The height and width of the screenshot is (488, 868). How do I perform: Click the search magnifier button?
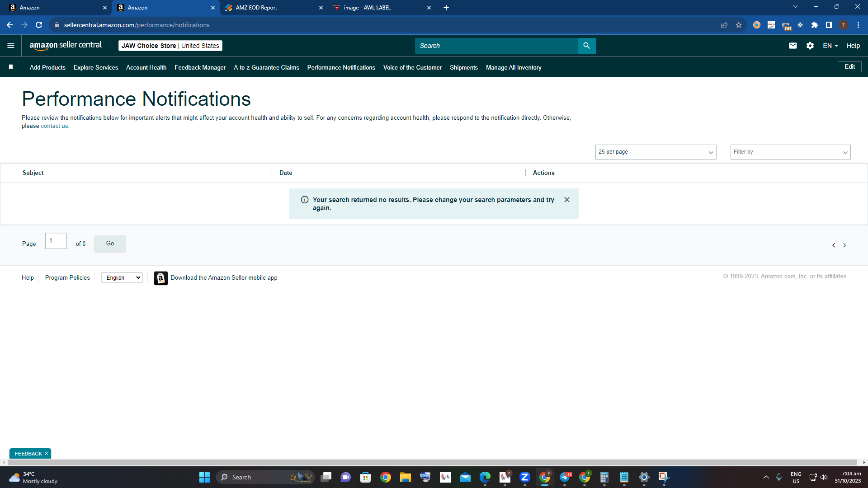[x=586, y=46]
